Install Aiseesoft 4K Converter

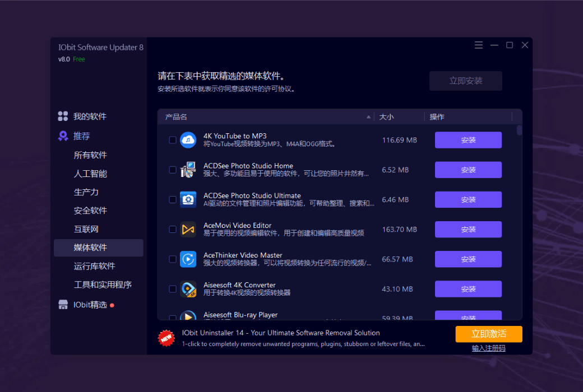coord(468,289)
